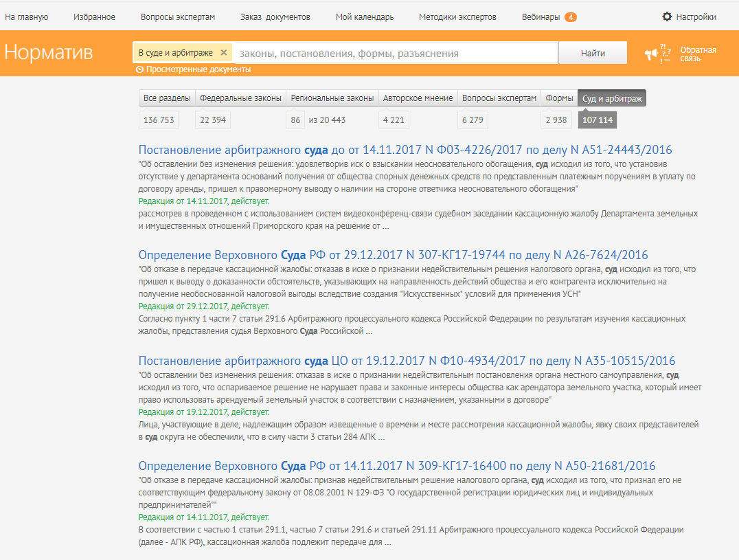Click the 2 938 forms count
739x560 pixels.
point(556,120)
